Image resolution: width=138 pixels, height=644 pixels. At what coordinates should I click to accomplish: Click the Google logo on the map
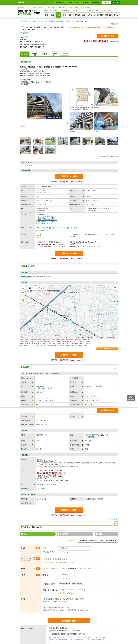pos(24,337)
